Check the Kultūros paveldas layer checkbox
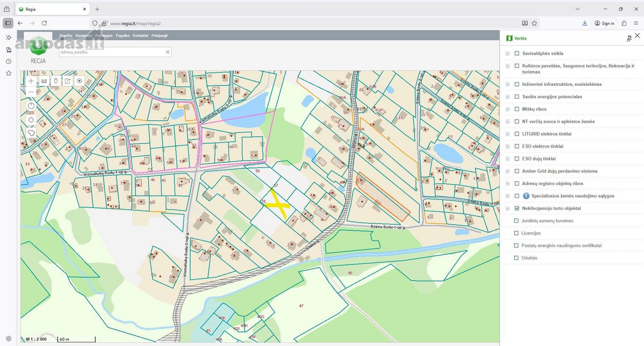Image resolution: width=644 pixels, height=346 pixels. click(x=517, y=65)
